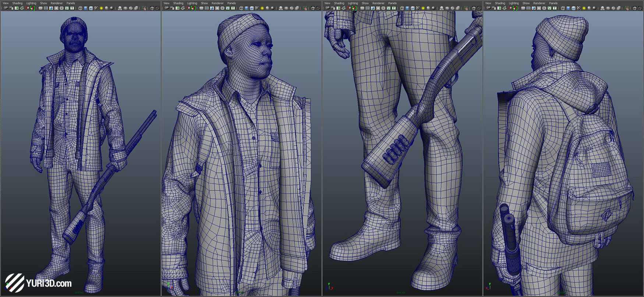Click yellow use-all-lights icon in upper-body panel

[x=262, y=8]
